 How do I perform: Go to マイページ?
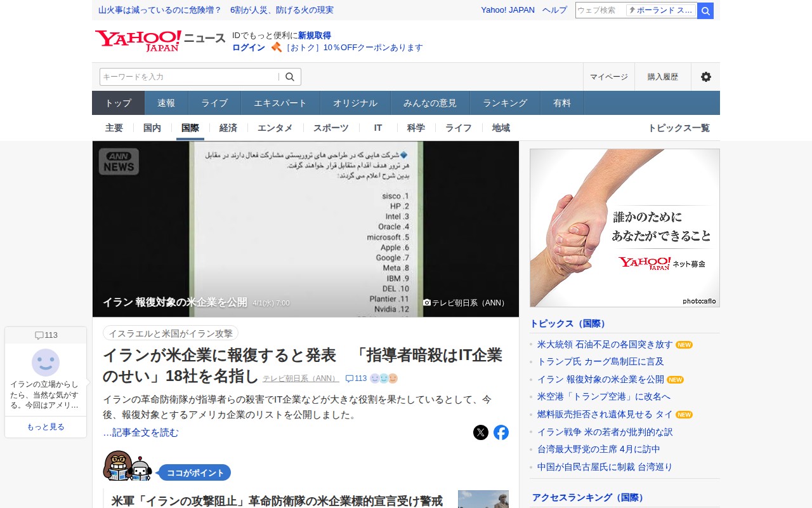609,77
